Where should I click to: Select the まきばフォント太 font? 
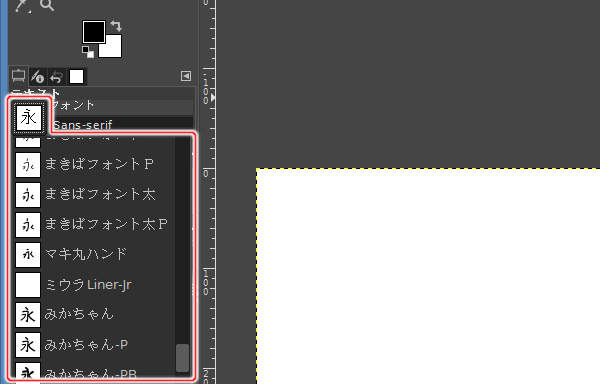coord(95,195)
